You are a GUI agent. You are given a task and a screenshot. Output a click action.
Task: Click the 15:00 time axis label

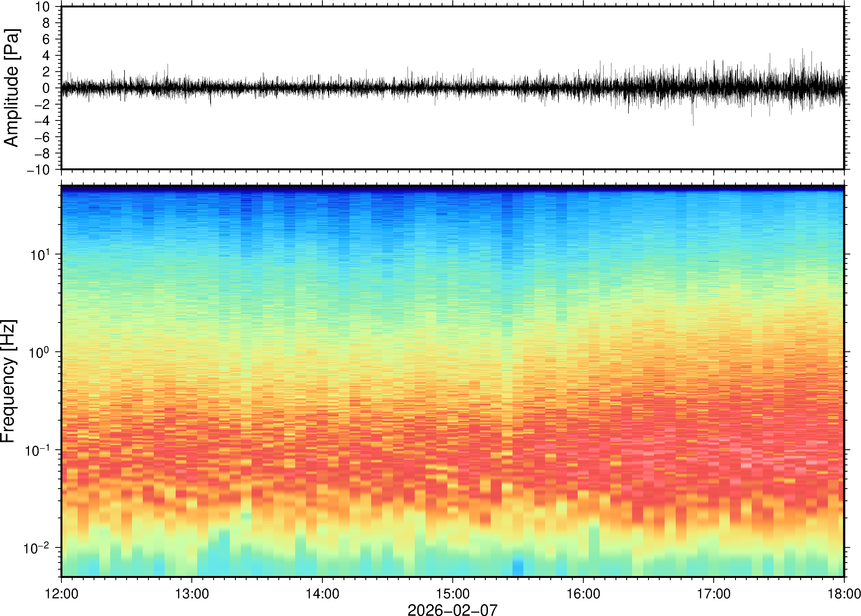(x=452, y=594)
